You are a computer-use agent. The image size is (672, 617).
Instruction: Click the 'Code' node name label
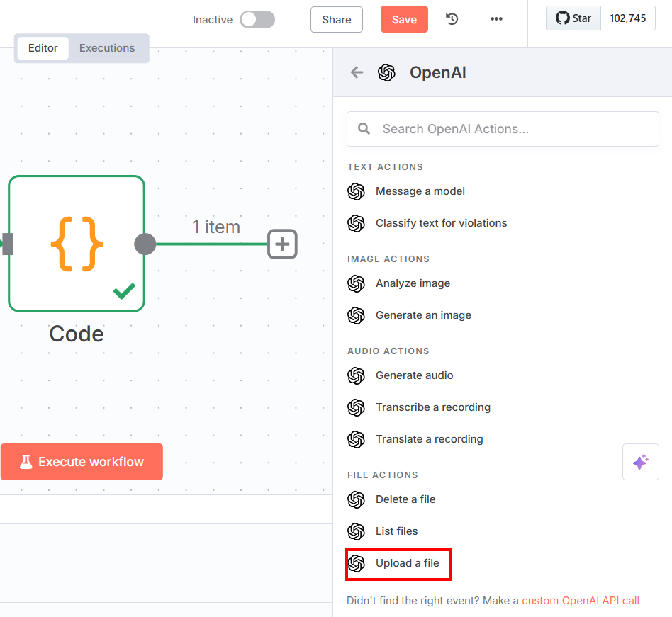77,334
